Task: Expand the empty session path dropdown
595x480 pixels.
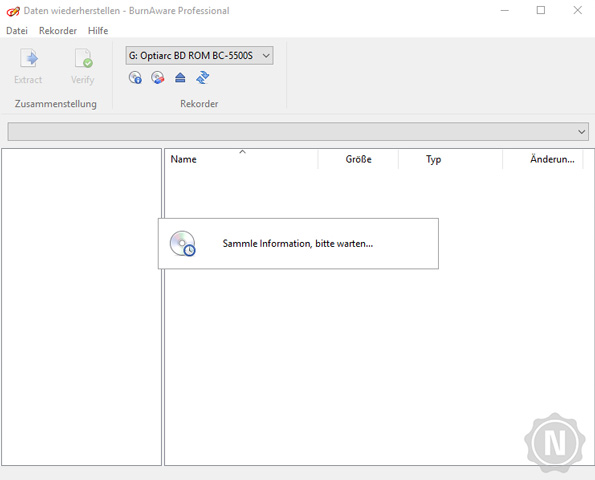Action: [x=298, y=132]
